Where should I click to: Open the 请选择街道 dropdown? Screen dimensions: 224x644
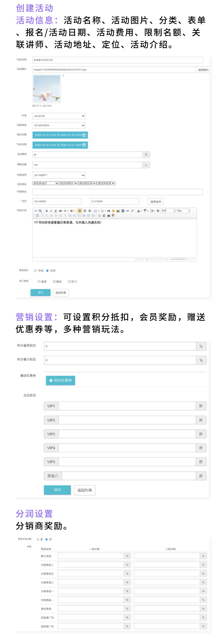coord(106,183)
